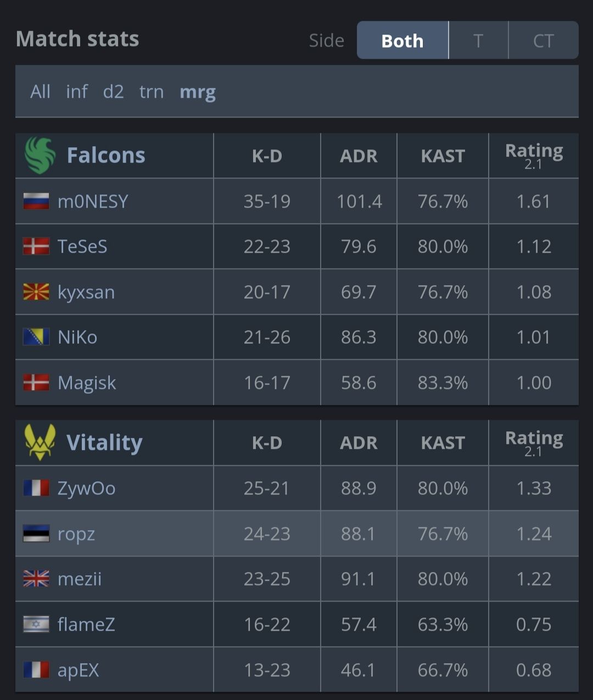Switch side filter to Both
This screenshot has height=700, width=593.
click(402, 41)
